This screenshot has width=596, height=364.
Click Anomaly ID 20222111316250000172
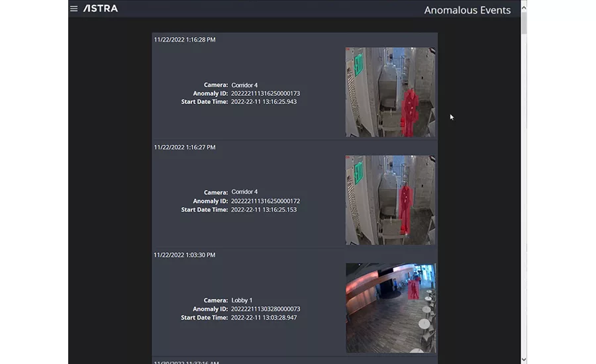pos(266,201)
